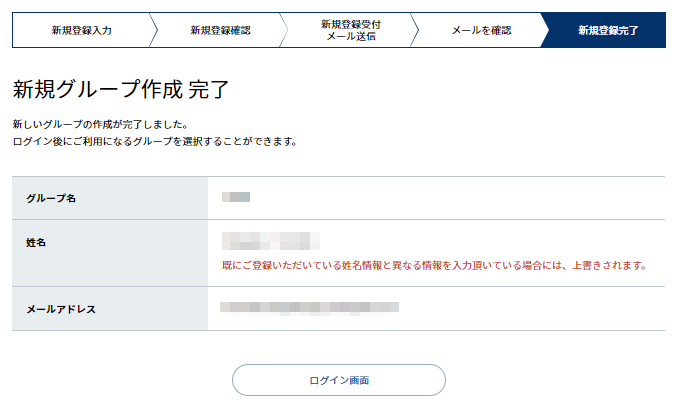Click the グループ名 row label
Image resolution: width=688 pixels, height=412 pixels.
(x=51, y=198)
